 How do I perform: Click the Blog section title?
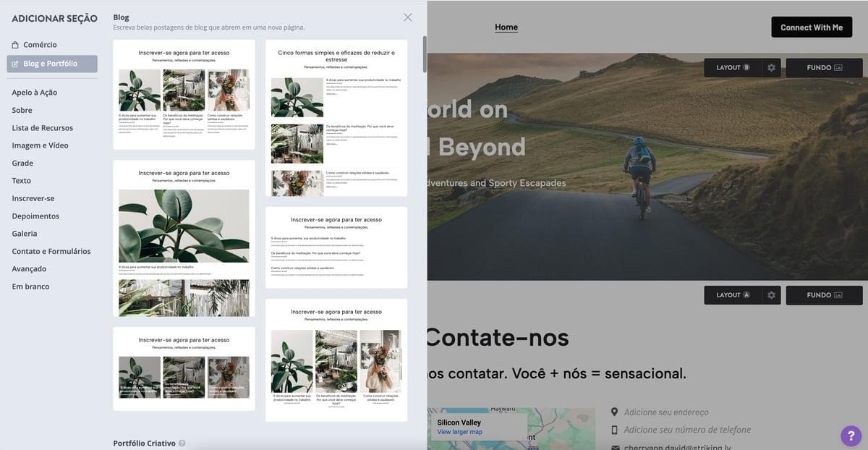coord(121,17)
